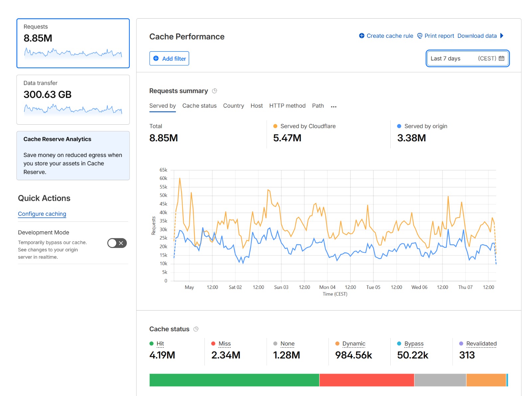Click the arrow icon after Download data
This screenshot has height=396, width=532.
(x=502, y=36)
